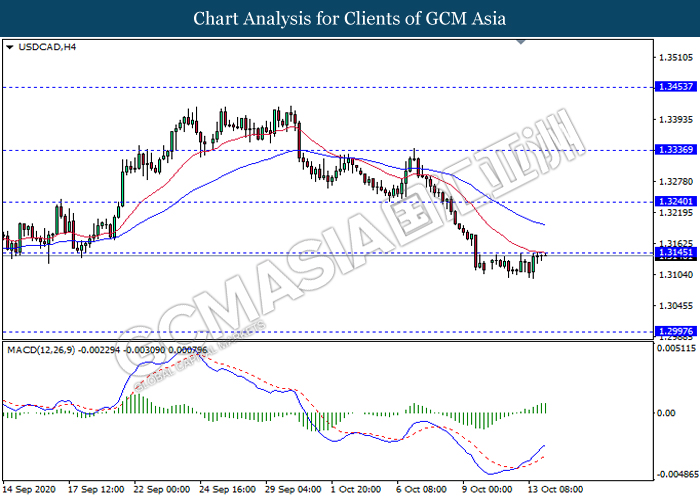The image size is (700, 500).
Task: Click the 1.33935 price axis value
Action: 676,120
